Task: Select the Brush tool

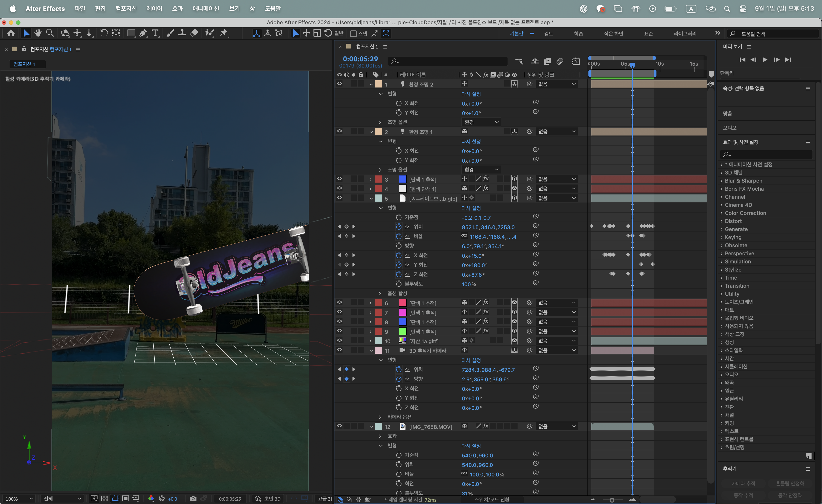Action: [170, 33]
